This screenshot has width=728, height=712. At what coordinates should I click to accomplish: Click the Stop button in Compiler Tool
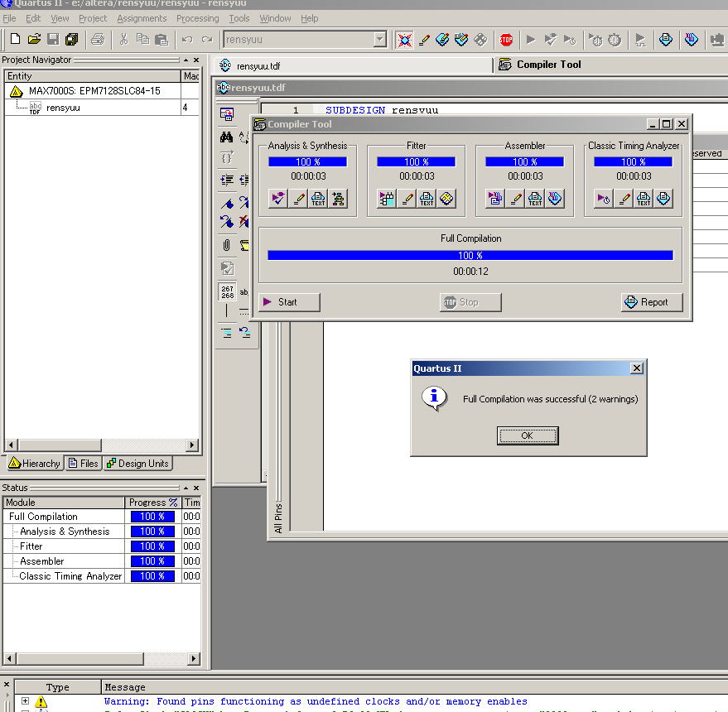point(470,302)
